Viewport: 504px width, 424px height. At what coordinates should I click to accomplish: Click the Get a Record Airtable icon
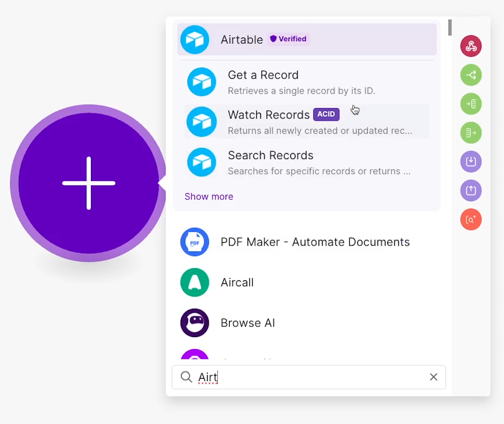tap(202, 82)
